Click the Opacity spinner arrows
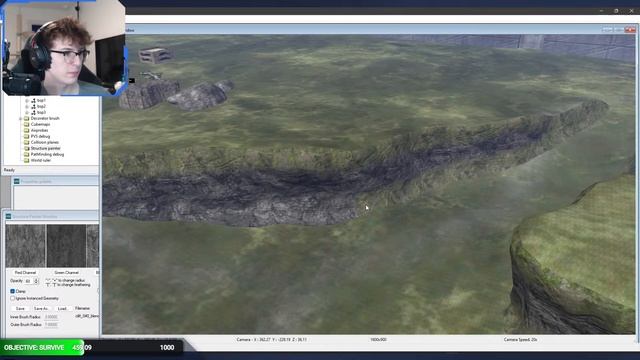Image resolution: width=640 pixels, height=360 pixels. [x=36, y=281]
